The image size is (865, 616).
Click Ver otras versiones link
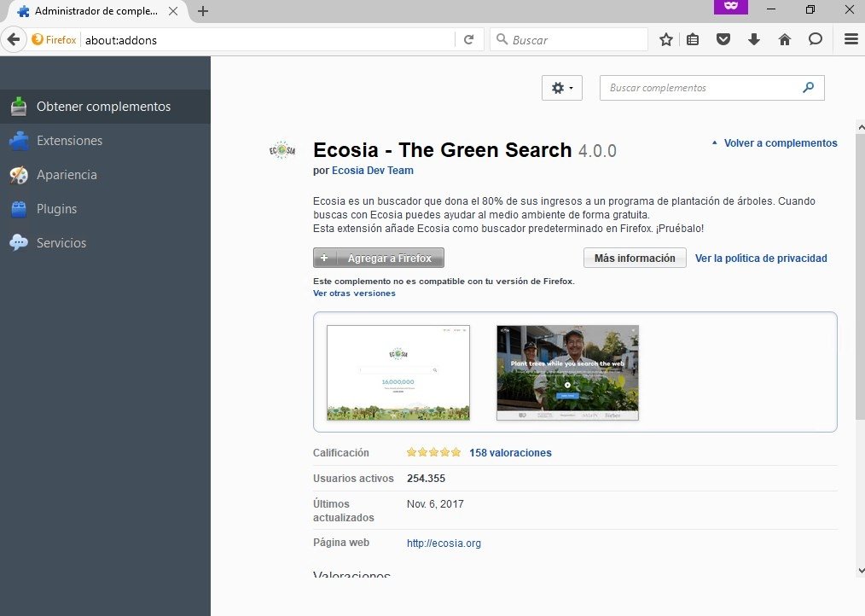(x=354, y=293)
